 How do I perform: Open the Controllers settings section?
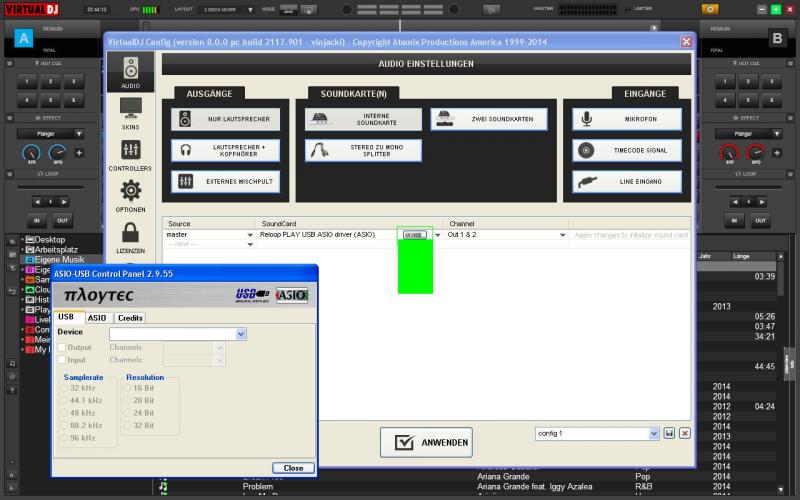131,155
